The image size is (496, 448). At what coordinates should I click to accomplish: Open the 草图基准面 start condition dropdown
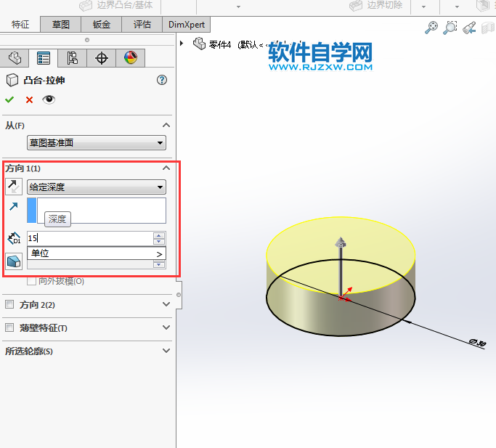click(97, 143)
